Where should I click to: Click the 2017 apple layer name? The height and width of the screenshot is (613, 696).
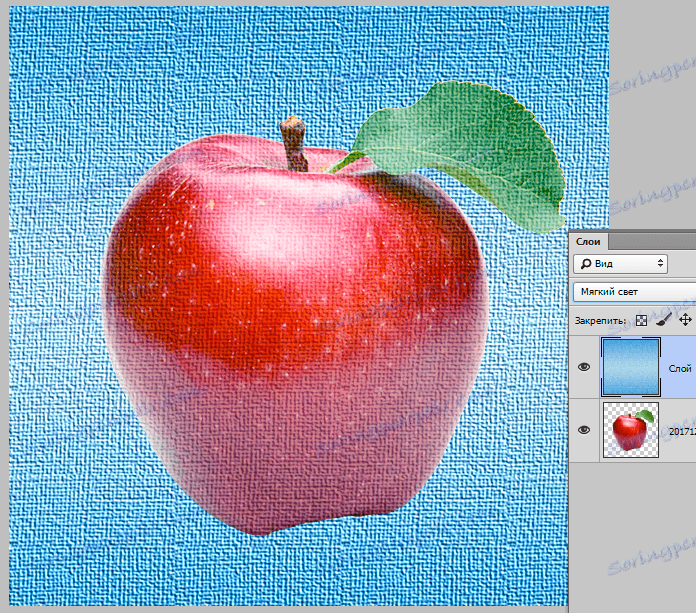(682, 431)
